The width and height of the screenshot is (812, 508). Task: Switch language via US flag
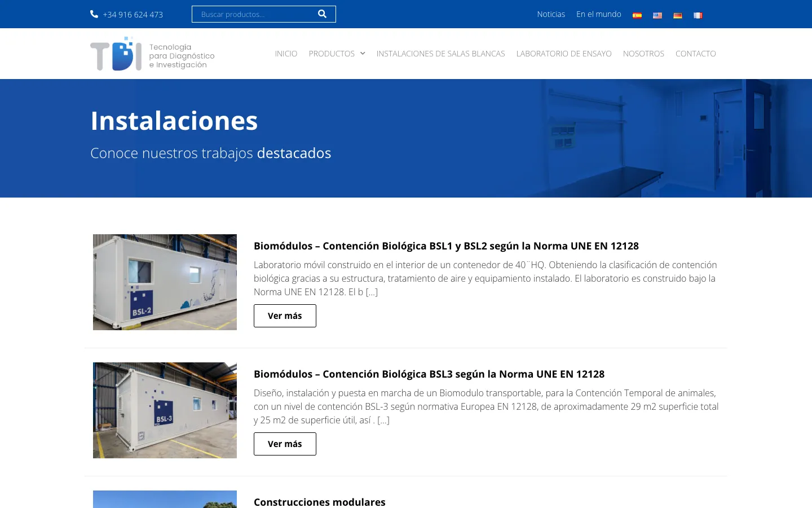coord(657,15)
